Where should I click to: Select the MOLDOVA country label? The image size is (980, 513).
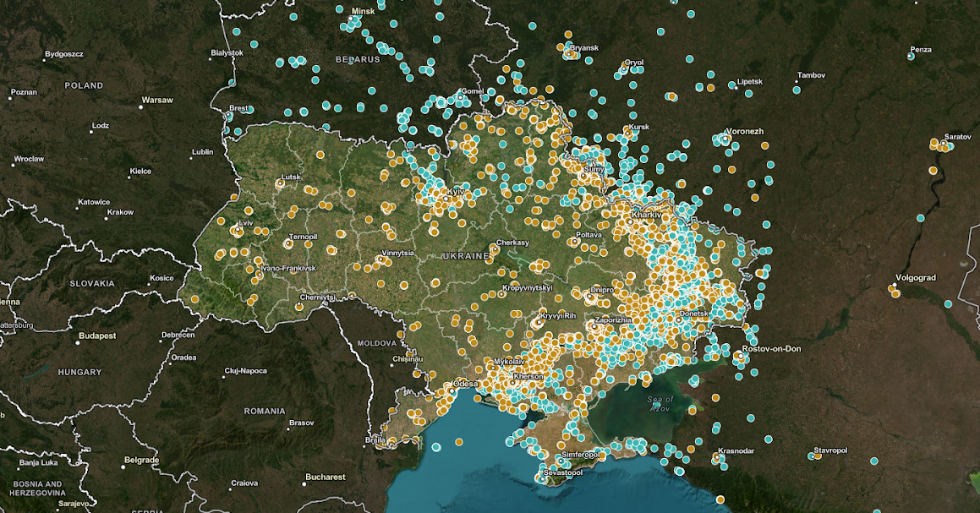378,343
